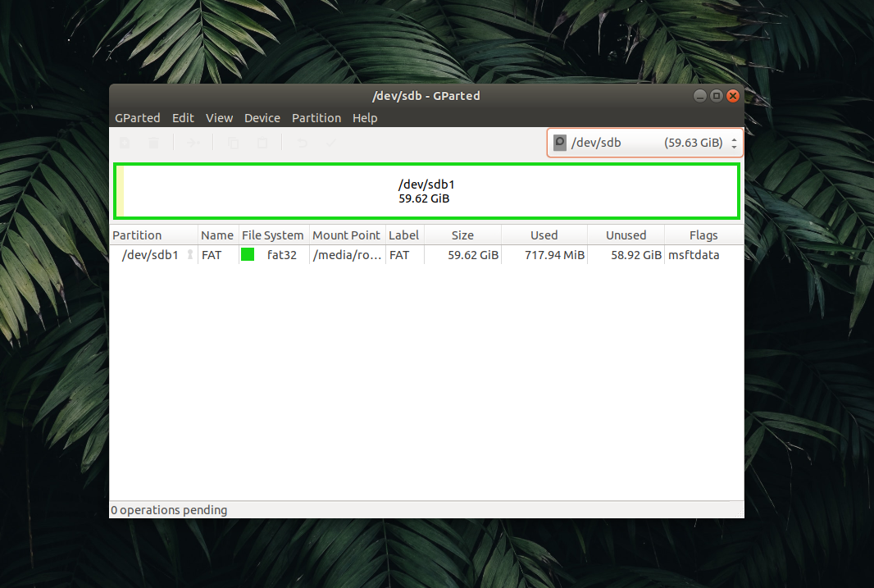
Task: Click the yellow used-space strip in partition bar
Action: [120, 191]
